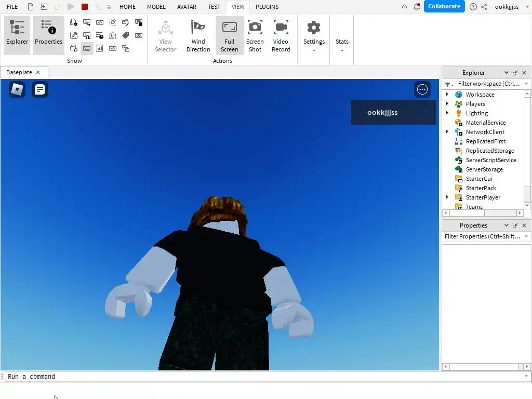
Task: Click the Properties horizontal scrollbar
Action: 486,367
